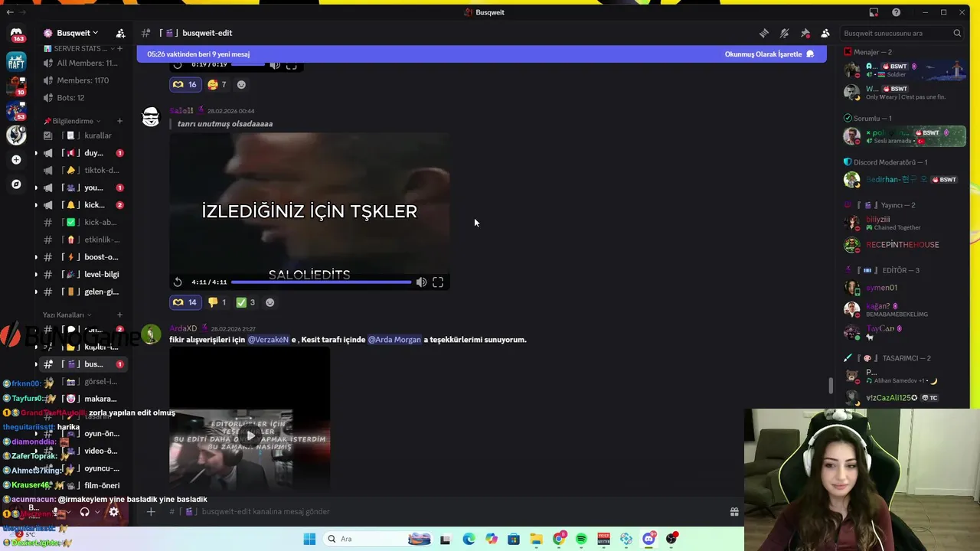Click Okunmuş Olarak İşaretle button

coord(769,54)
